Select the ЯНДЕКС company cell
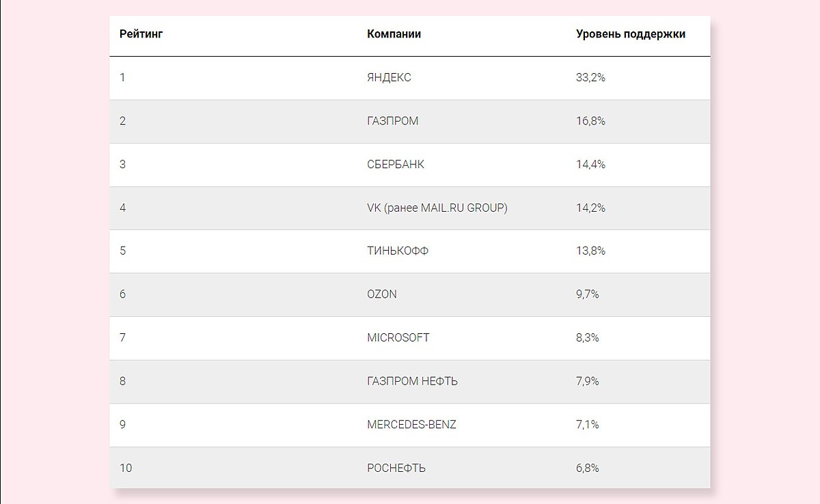The width and height of the screenshot is (820, 504). coord(389,78)
